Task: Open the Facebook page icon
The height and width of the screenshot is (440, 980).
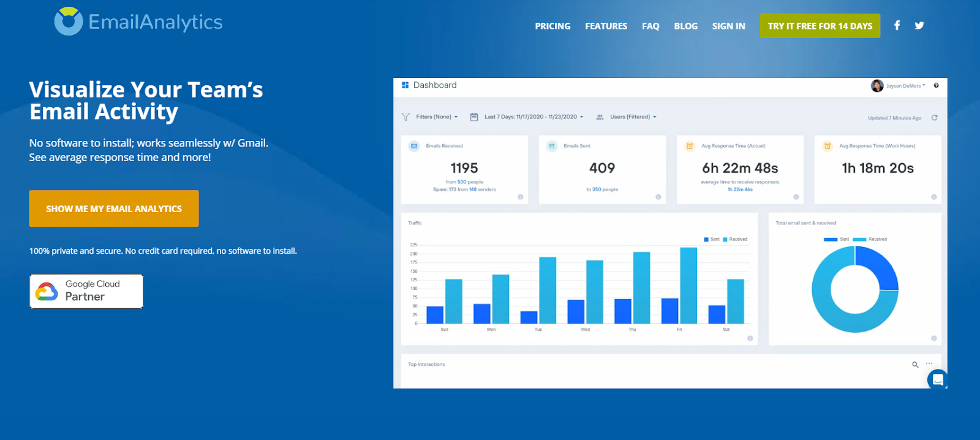Action: click(x=897, y=26)
